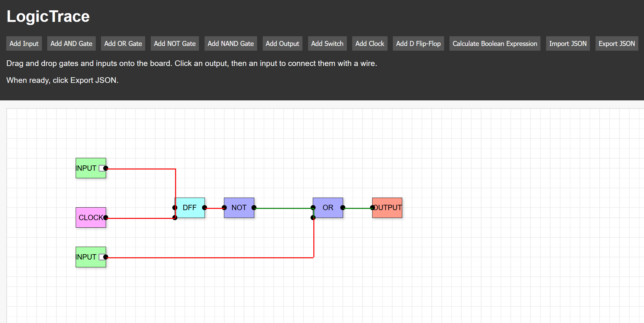Click the NOT gate output port
The width and height of the screenshot is (644, 323).
(254, 208)
